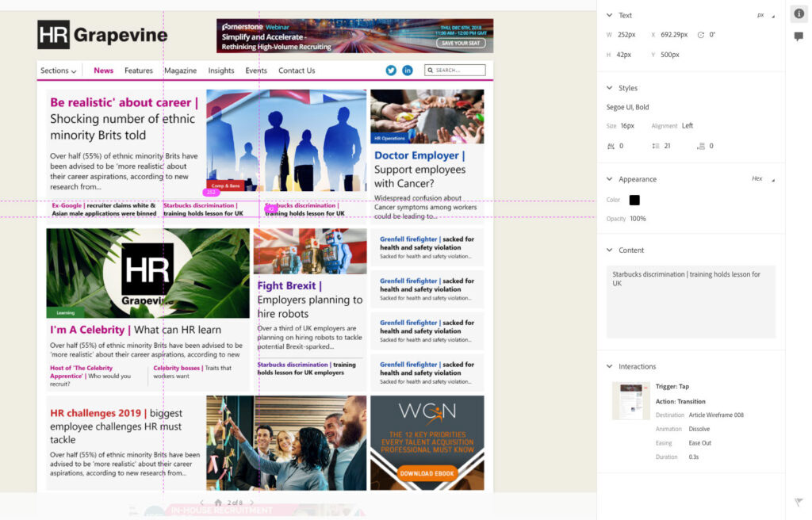Open the Fight Brexit article headline
Viewport: 812px width, 520px height.
click(x=310, y=300)
